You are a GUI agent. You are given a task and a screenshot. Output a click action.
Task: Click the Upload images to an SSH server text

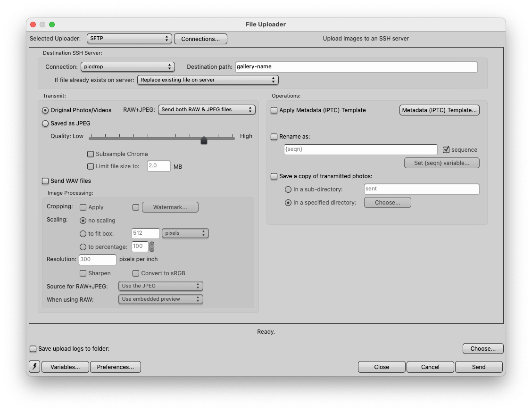tap(366, 39)
